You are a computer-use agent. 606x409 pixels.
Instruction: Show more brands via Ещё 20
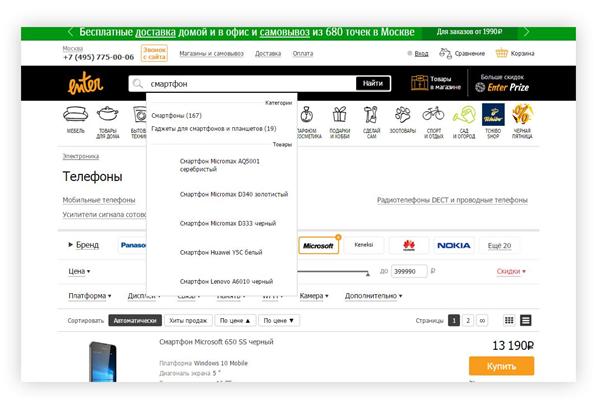(x=499, y=245)
